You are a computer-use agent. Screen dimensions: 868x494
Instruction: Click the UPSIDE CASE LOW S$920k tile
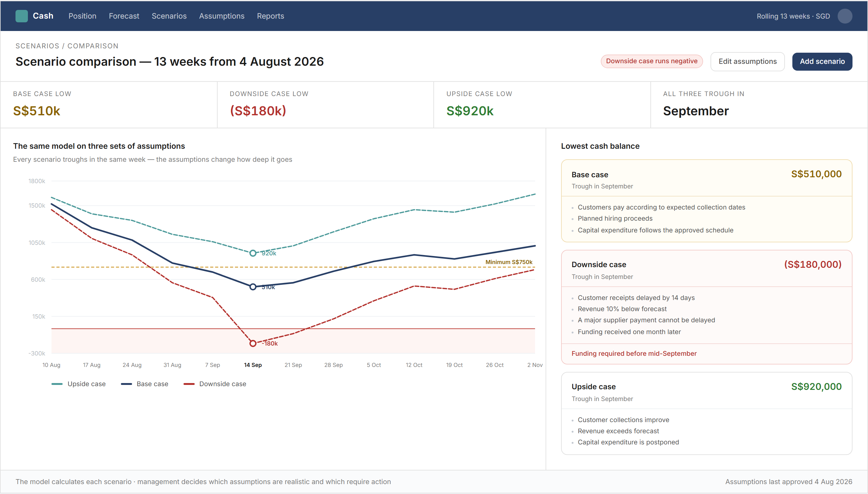pyautogui.click(x=542, y=104)
